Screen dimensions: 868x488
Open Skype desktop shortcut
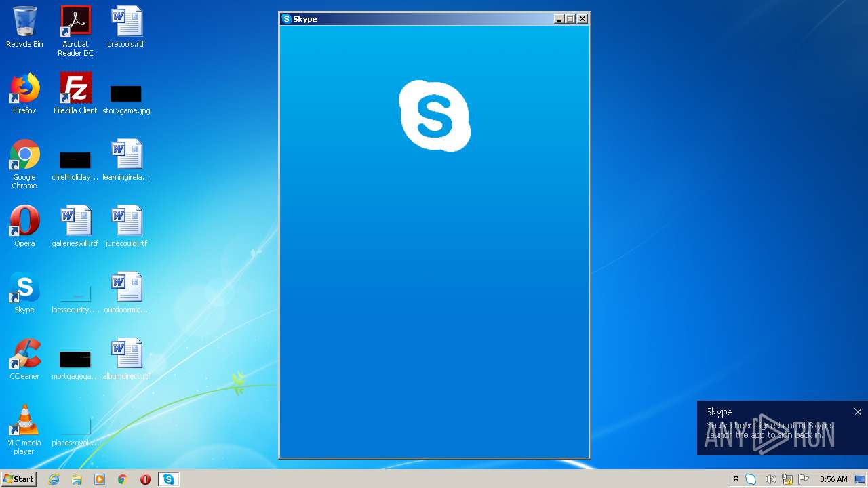24,293
